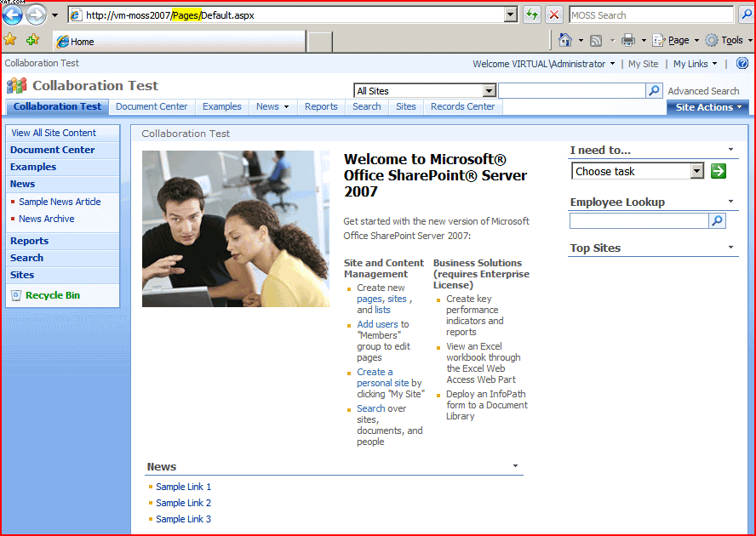Click the green Go arrow beside Choose task
Viewport: 756px width, 536px height.
718,171
